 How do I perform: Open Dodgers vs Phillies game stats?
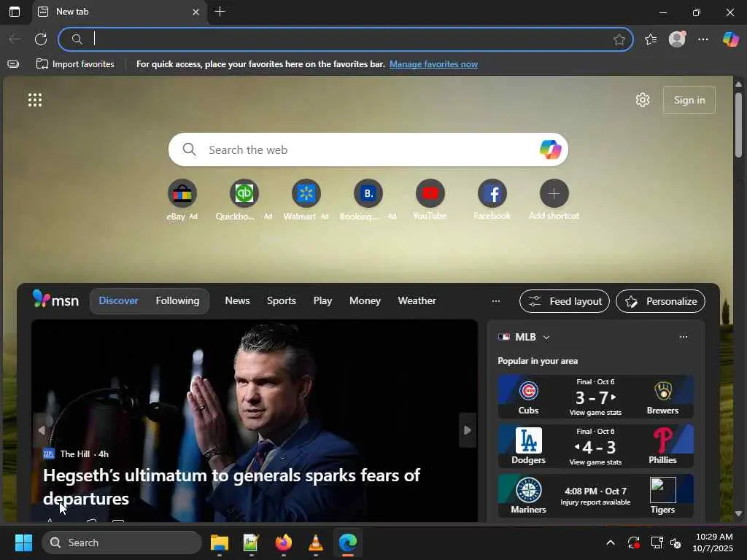click(x=595, y=446)
